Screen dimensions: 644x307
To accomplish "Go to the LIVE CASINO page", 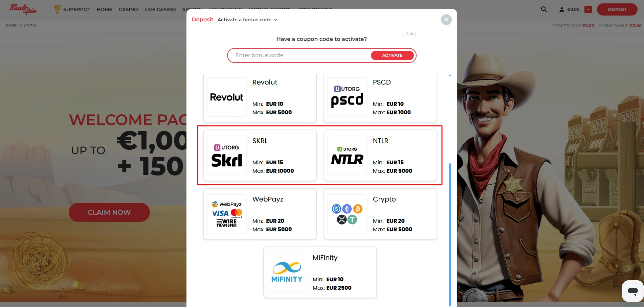I will (160, 9).
